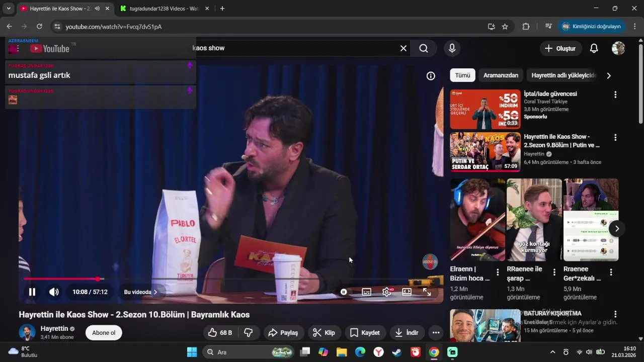The height and width of the screenshot is (362, 644).
Task: Open the tab search dropdown
Action: pos(9,9)
